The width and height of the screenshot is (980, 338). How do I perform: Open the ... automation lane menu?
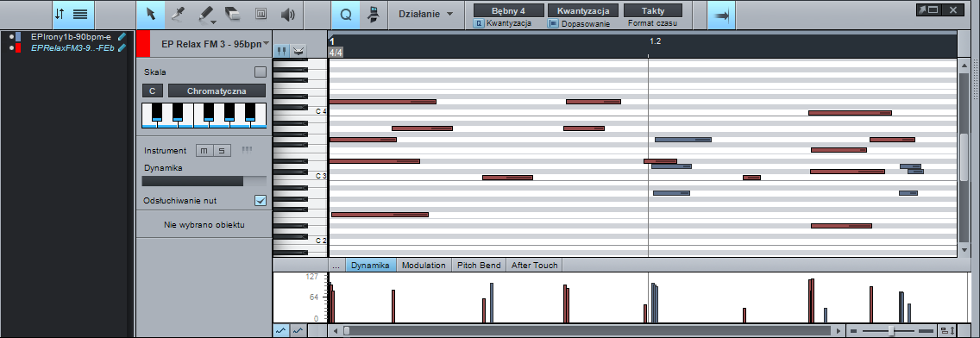pyautogui.click(x=336, y=265)
